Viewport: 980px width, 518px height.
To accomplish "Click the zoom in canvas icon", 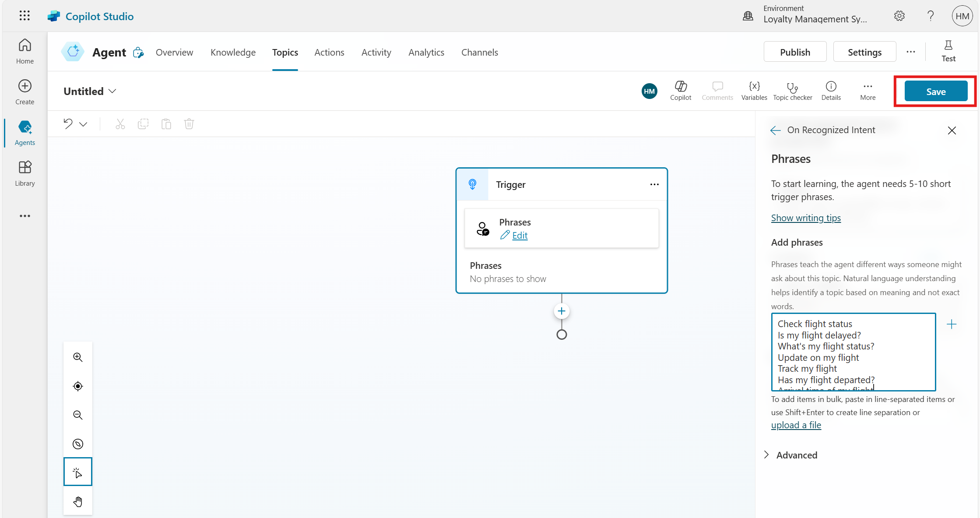I will click(x=78, y=357).
